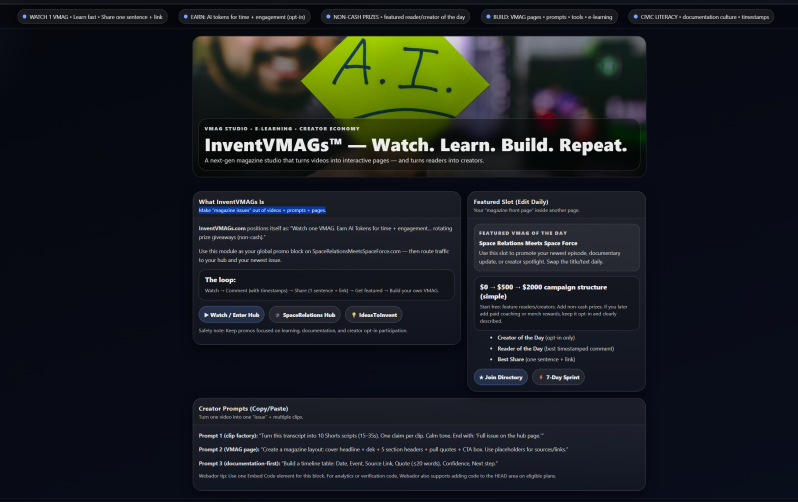
Task: Click the What InventVMAGs Is heading
Action: [231, 202]
